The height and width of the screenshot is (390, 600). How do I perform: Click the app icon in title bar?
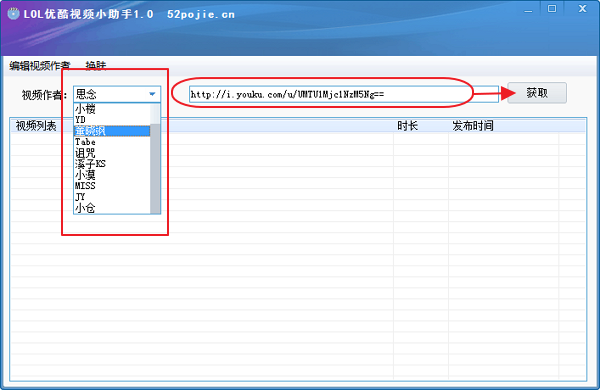pyautogui.click(x=13, y=14)
